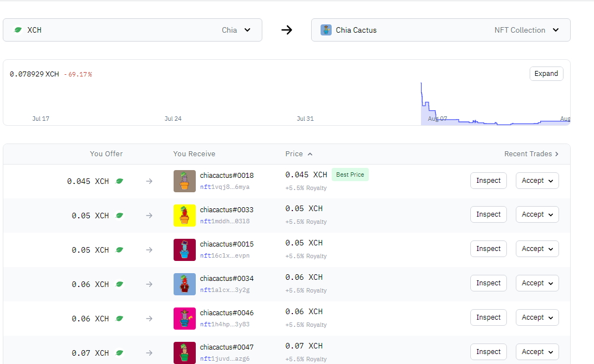Inspect the chiacactus#0046 offer

click(x=488, y=317)
